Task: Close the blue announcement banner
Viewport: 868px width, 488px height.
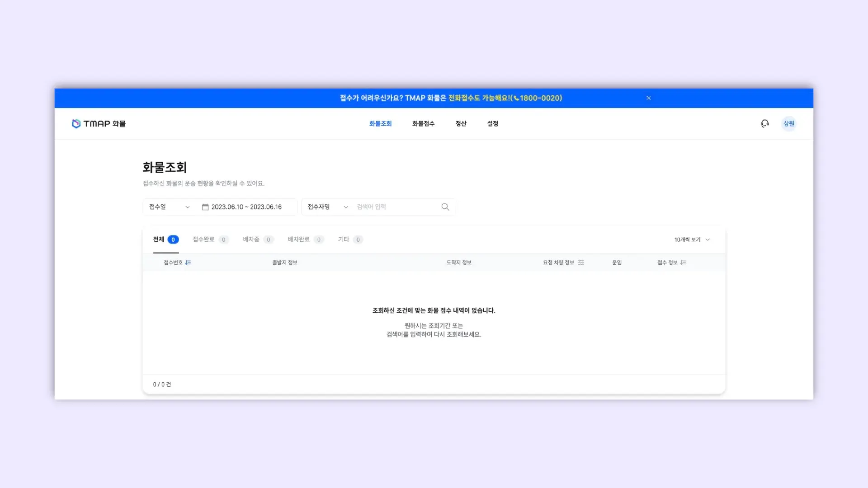Action: click(x=648, y=98)
